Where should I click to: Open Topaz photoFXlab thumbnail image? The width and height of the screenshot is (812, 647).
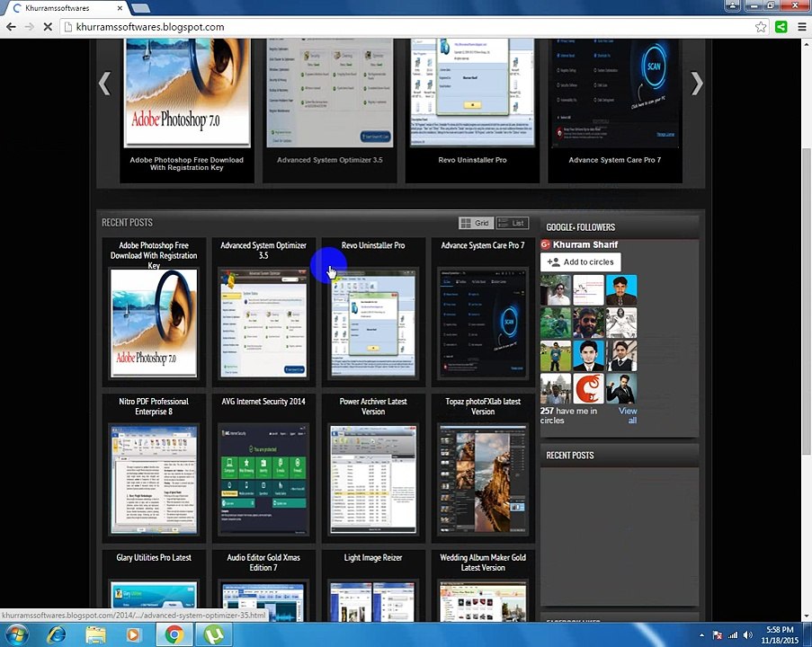coord(483,479)
